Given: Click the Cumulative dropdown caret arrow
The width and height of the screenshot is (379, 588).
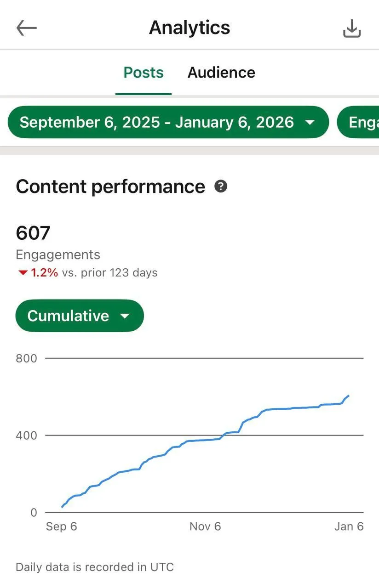Looking at the screenshot, I should click(124, 316).
